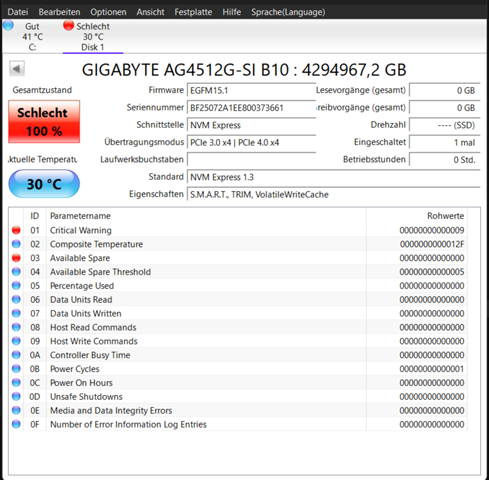Select the Schlecht 30 °C Disk 1 tab

[x=93, y=36]
